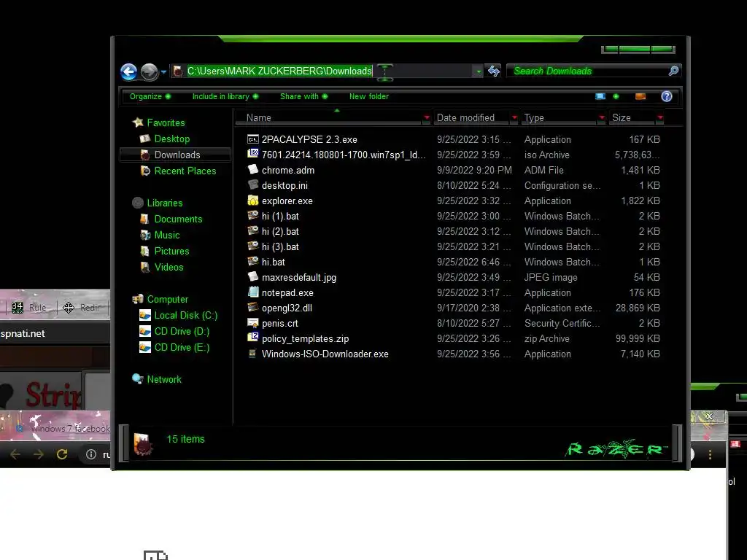Select the Windows-ISO-Downloader.exe file icon

253,354
